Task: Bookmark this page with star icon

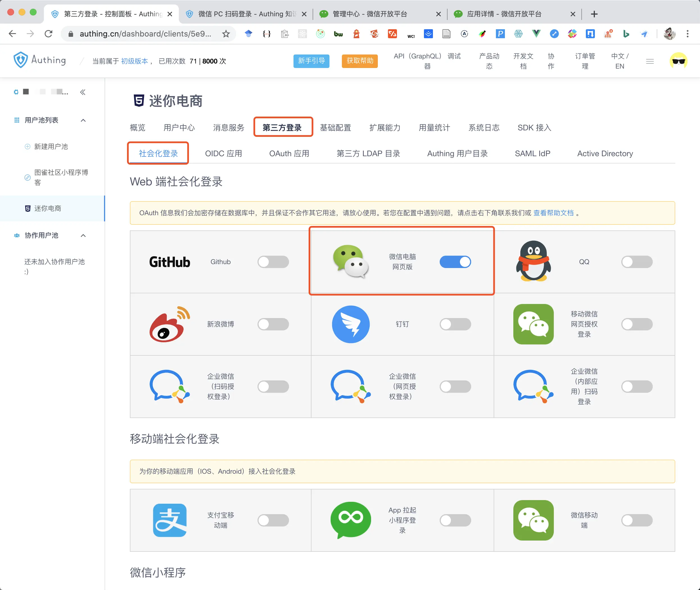Action: (226, 34)
